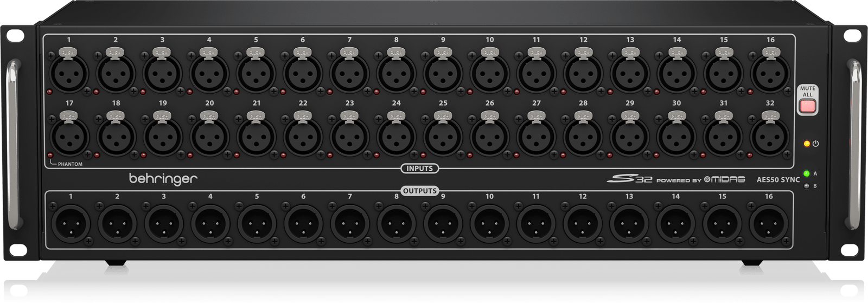Image resolution: width=868 pixels, height=304 pixels.
Task: Click the AES50 sync B LED
Action: pyautogui.click(x=807, y=186)
